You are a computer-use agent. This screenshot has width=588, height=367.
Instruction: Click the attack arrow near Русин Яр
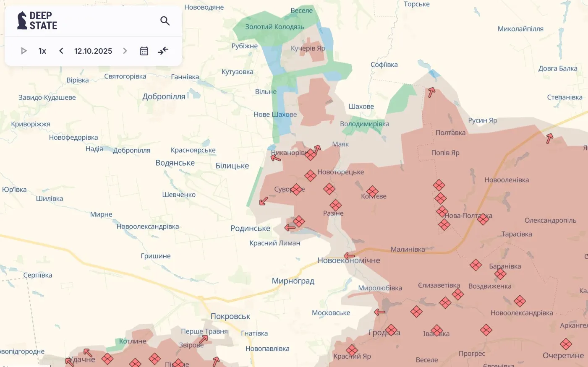431,92
